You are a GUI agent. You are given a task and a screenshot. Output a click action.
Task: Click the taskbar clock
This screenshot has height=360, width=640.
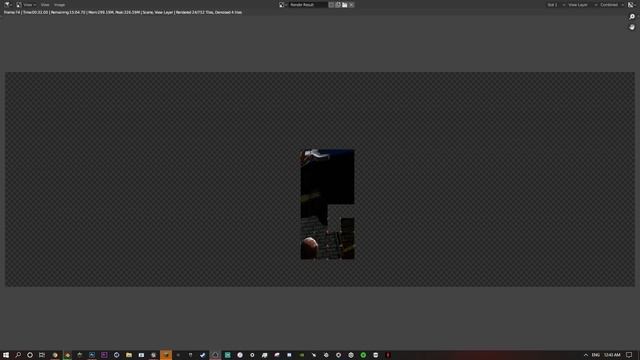point(612,355)
